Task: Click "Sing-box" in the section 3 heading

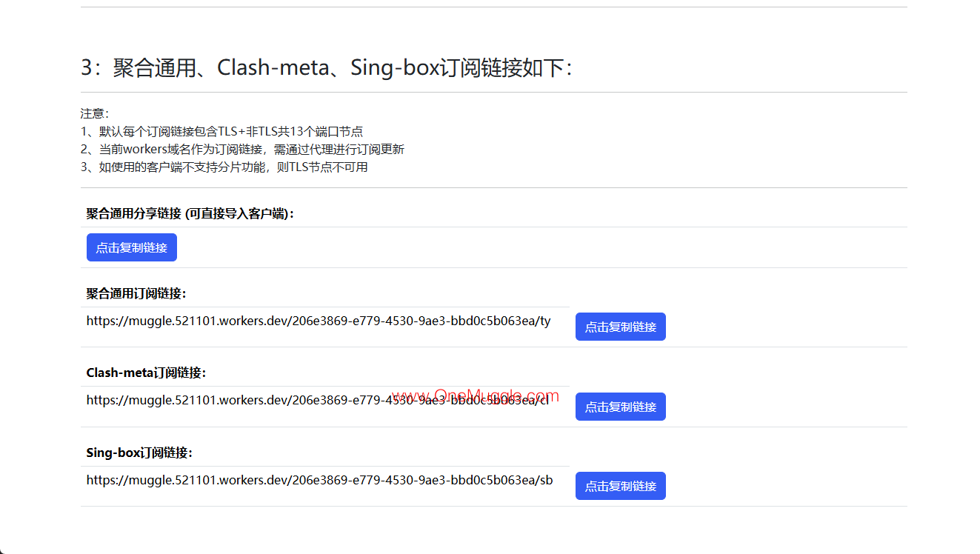Action: tap(395, 67)
